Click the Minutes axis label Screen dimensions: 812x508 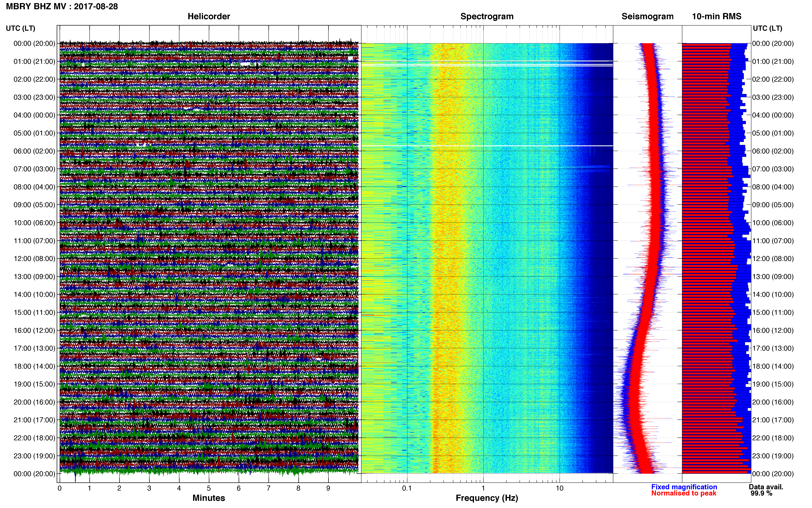point(209,498)
